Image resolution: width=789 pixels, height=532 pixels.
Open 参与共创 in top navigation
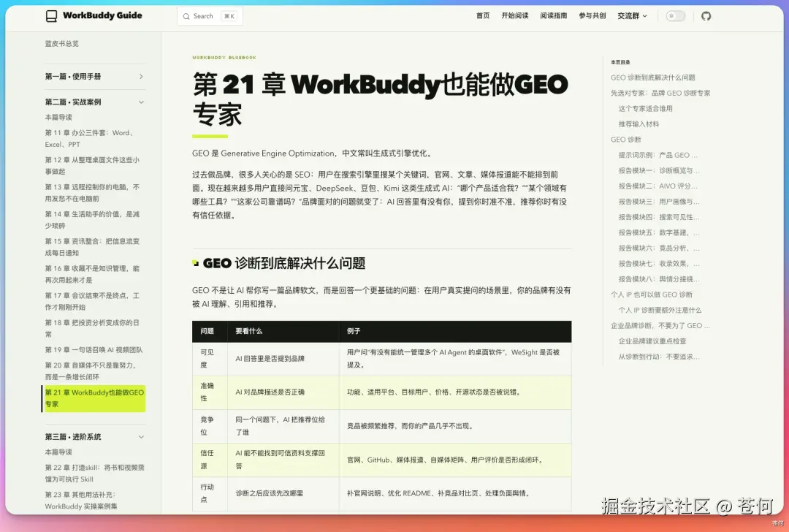click(592, 16)
